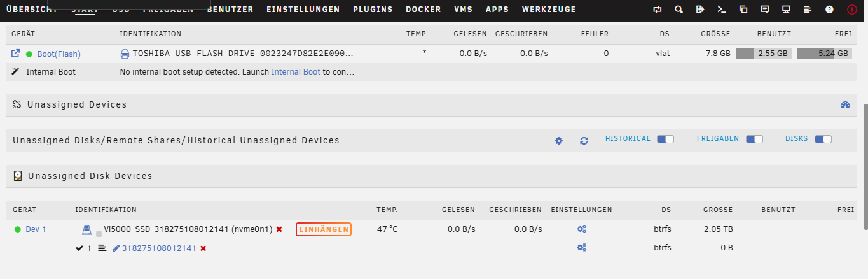
Task: Toggle the DISKS switch
Action: [823, 139]
